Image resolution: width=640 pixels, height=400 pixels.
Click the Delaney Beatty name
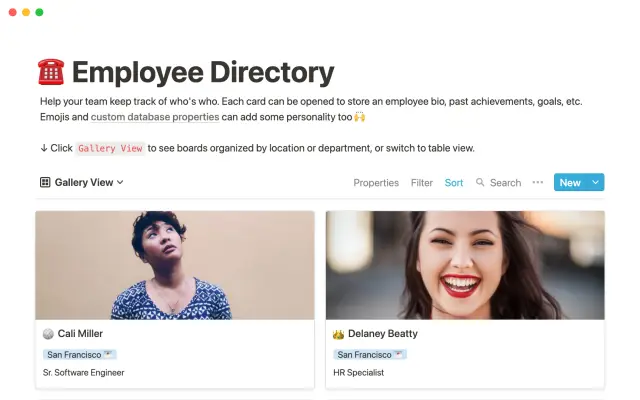coord(383,333)
